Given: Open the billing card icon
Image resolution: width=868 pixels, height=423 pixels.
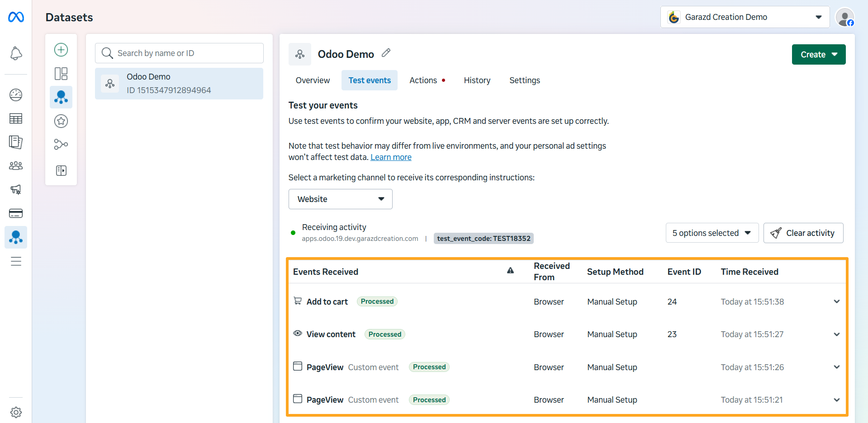Looking at the screenshot, I should (x=16, y=213).
